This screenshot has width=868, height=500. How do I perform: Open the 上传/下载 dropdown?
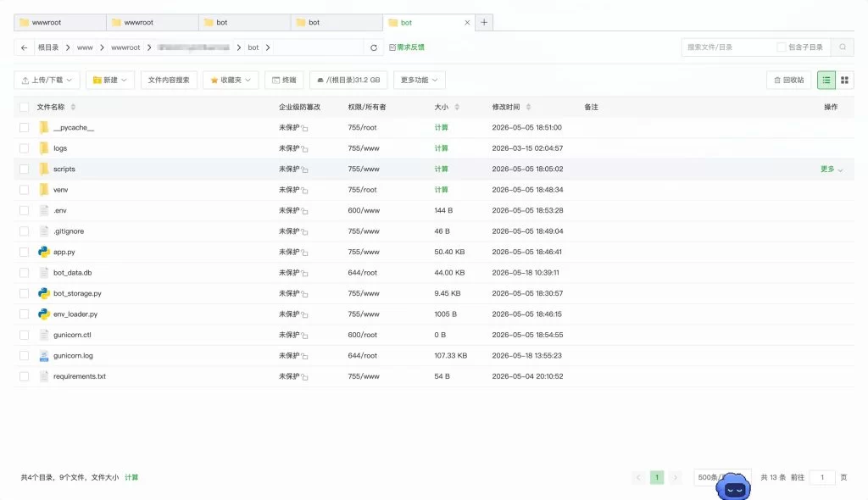click(47, 81)
